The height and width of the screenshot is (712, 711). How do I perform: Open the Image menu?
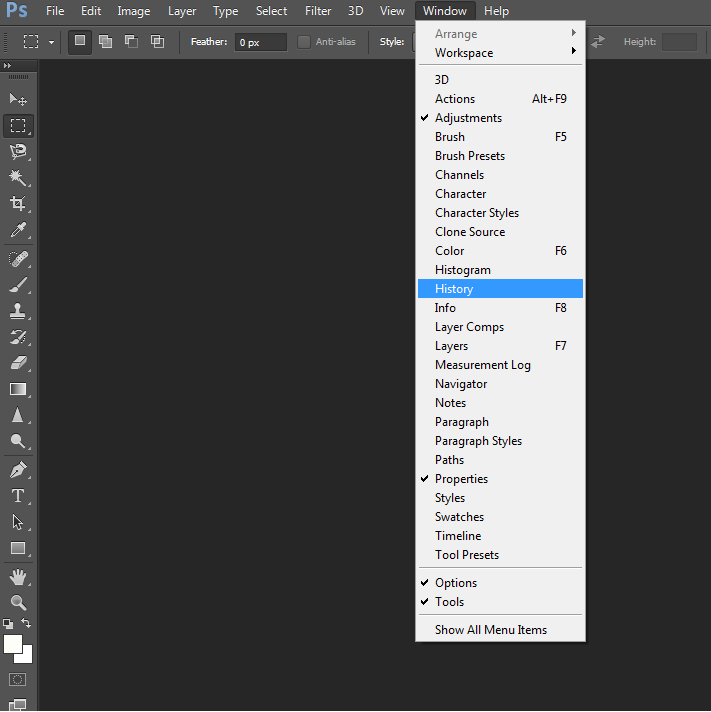pyautogui.click(x=133, y=11)
